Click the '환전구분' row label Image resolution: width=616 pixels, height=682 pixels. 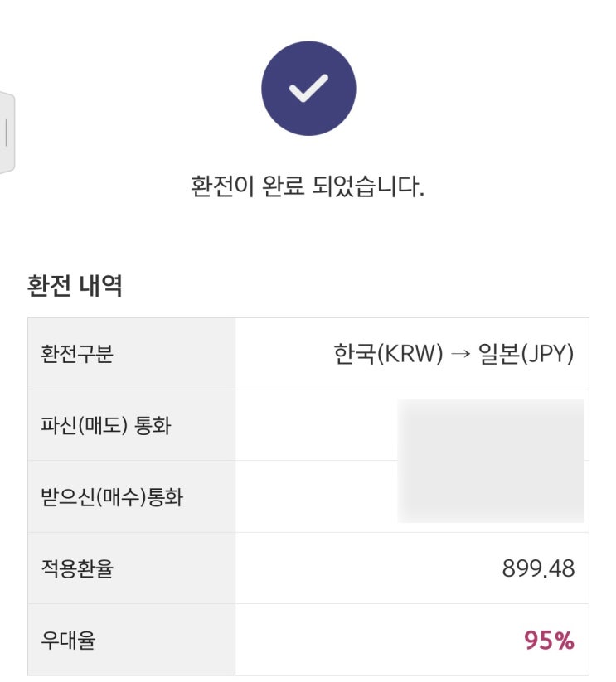tap(77, 355)
